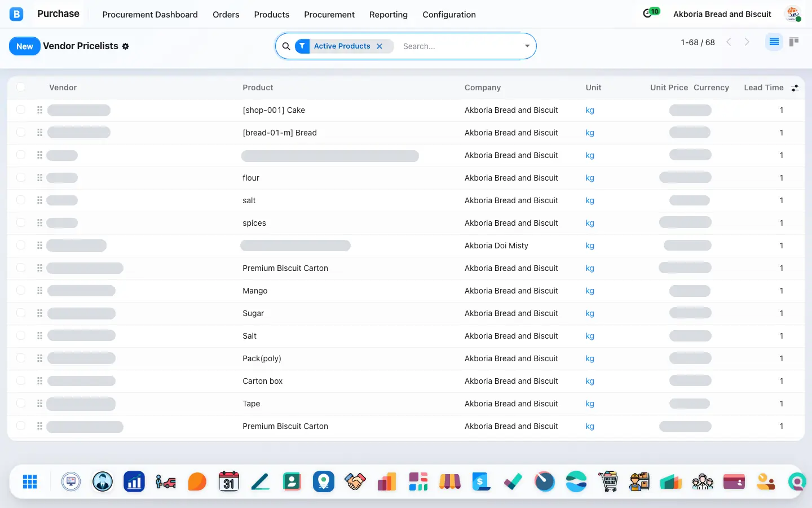Open the blue map pin app in dock
This screenshot has width=812, height=508.
coord(324,481)
